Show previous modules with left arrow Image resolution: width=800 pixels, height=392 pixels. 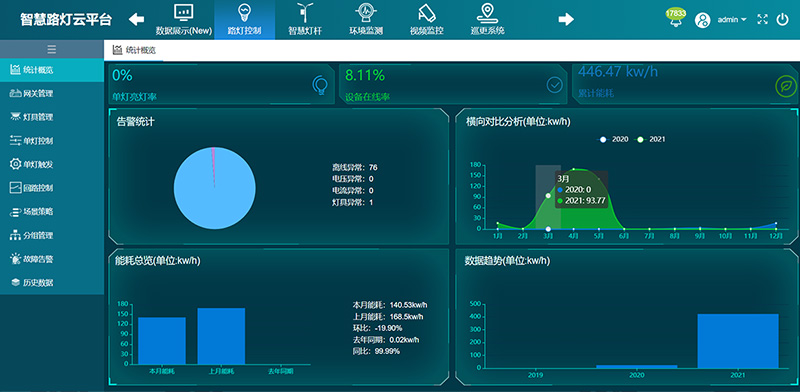(136, 19)
